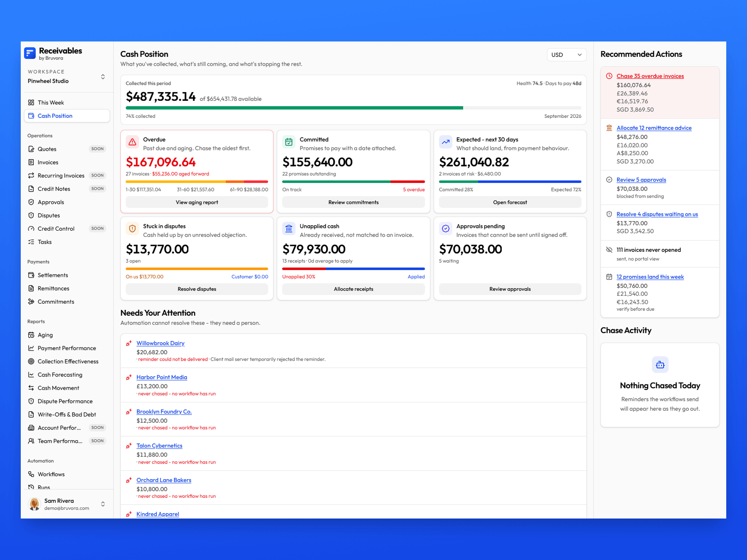Click the robot icon in Chase Activity
The width and height of the screenshot is (747, 560).
(x=660, y=365)
